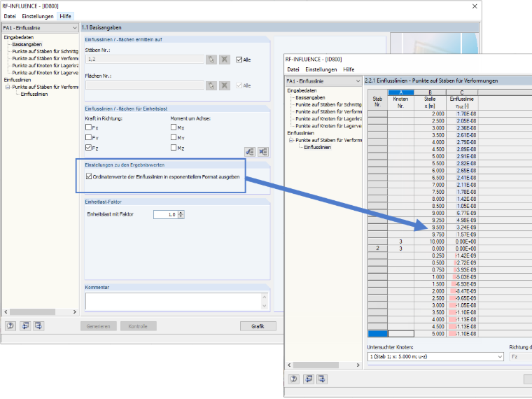
Task: Enable the Fy force direction checkbox
Action: coord(89,137)
